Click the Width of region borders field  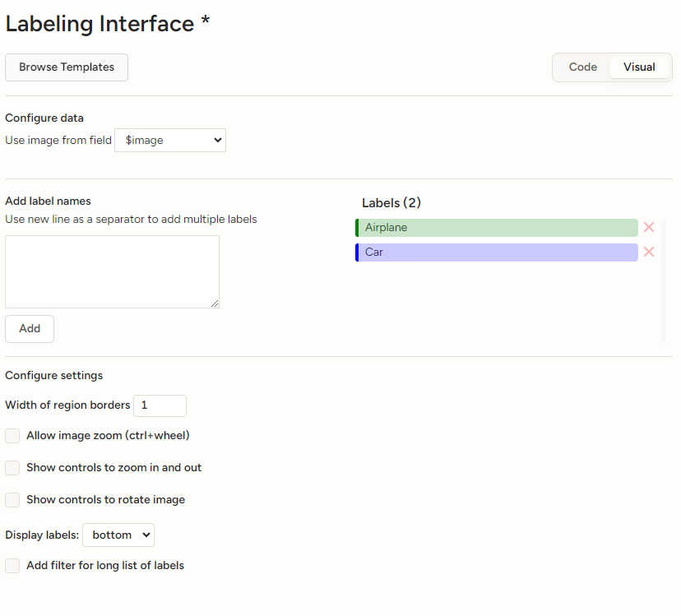tap(160, 405)
